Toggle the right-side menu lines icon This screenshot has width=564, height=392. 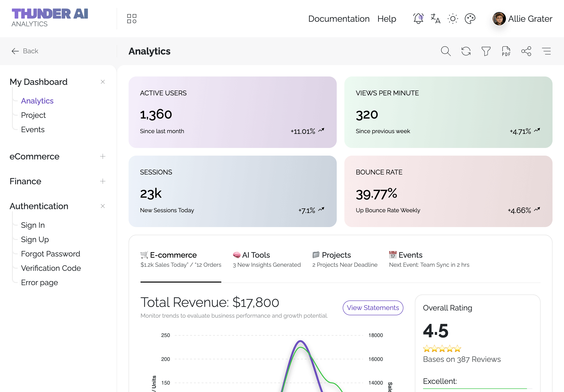pos(546,51)
